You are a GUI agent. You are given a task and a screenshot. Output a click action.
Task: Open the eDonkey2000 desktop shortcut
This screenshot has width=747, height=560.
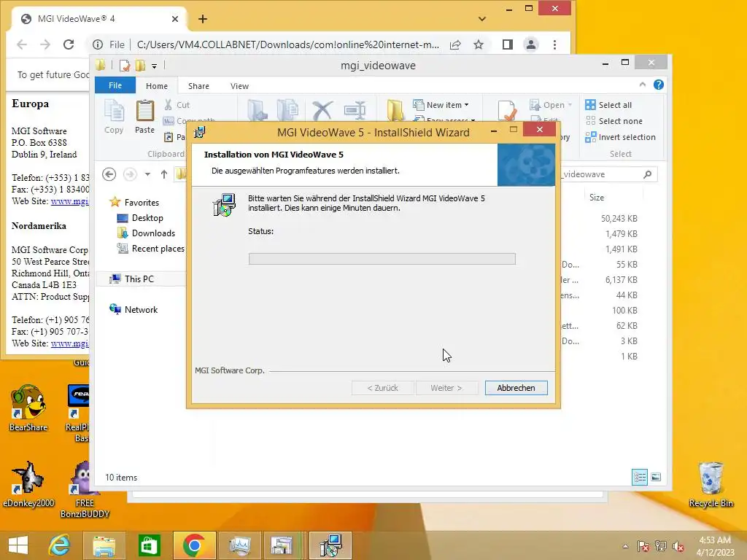tap(28, 485)
